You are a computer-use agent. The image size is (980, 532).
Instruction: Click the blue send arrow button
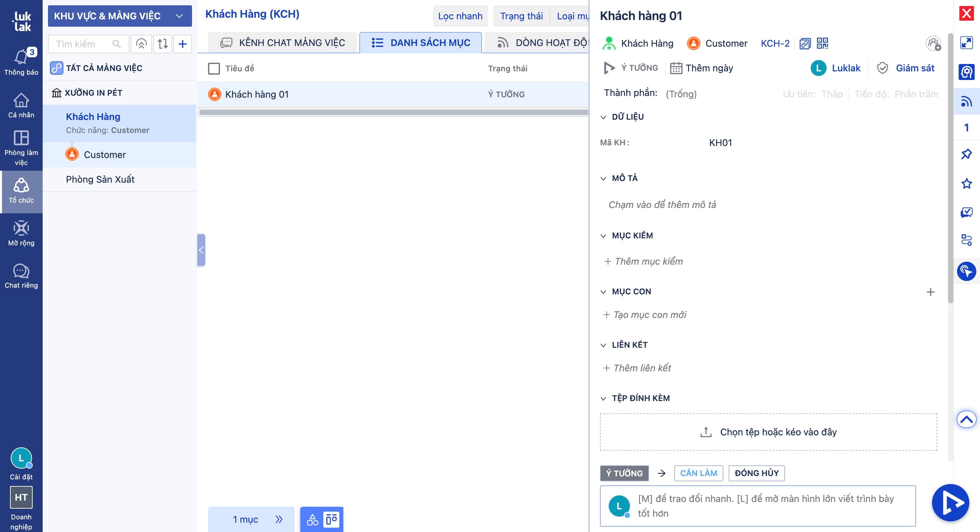click(950, 502)
